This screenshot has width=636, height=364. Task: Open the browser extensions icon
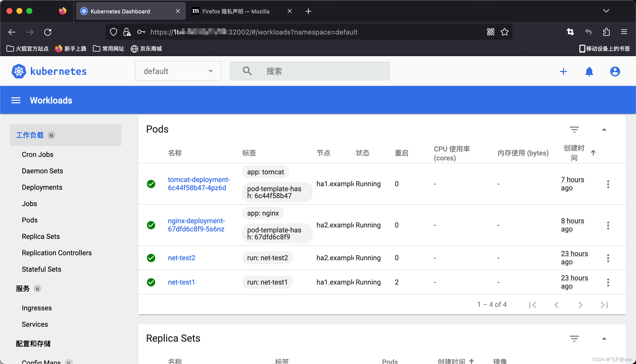pos(606,32)
